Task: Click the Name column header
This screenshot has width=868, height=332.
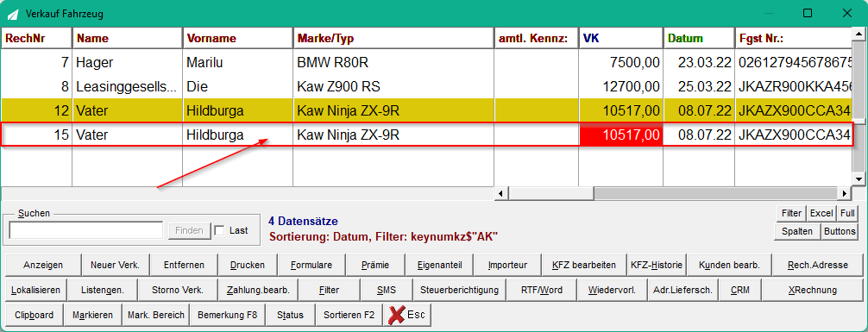Action: coord(128,38)
